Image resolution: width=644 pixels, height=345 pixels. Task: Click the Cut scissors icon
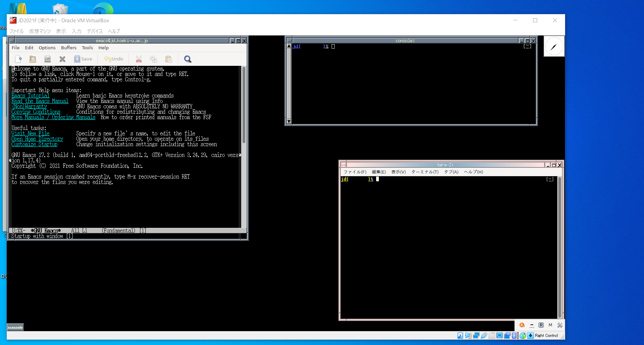coord(139,59)
